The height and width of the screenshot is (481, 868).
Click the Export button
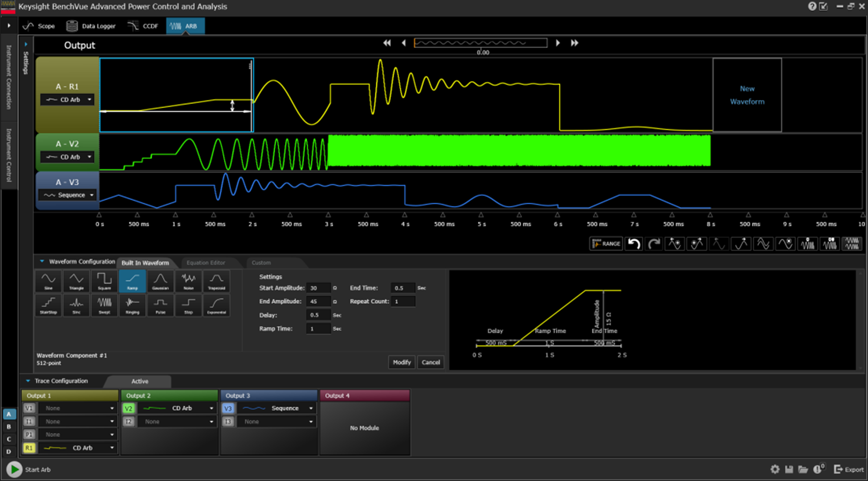pos(848,469)
